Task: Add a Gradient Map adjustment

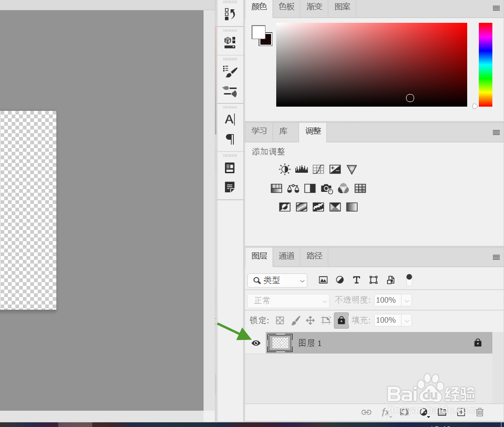Action: point(352,207)
